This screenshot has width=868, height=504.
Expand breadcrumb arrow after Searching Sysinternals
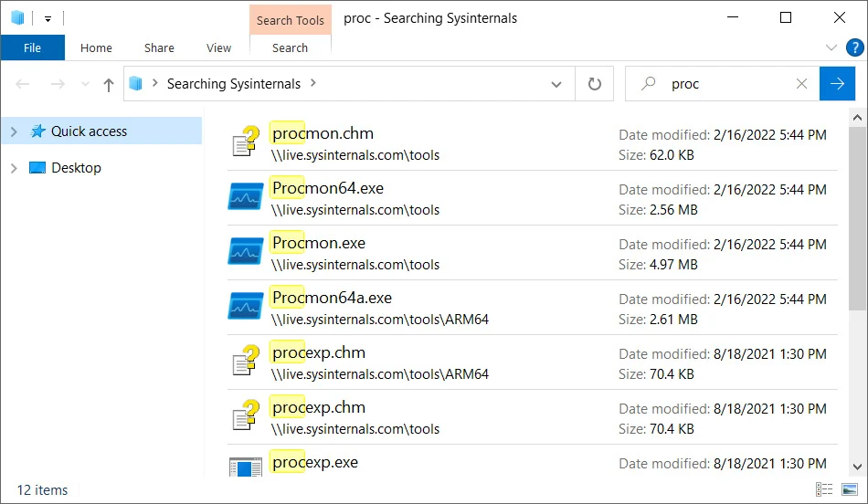point(313,83)
